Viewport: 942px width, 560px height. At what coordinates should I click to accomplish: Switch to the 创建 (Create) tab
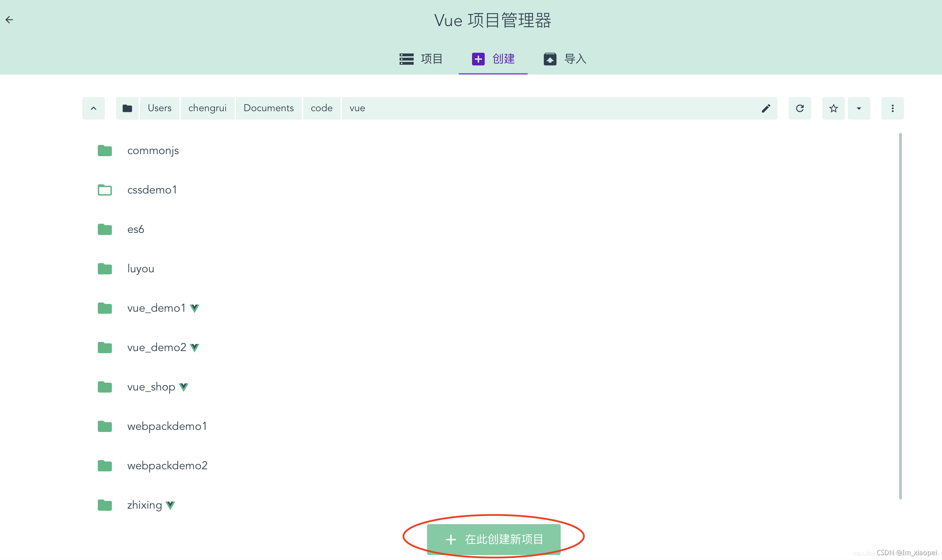(x=493, y=59)
